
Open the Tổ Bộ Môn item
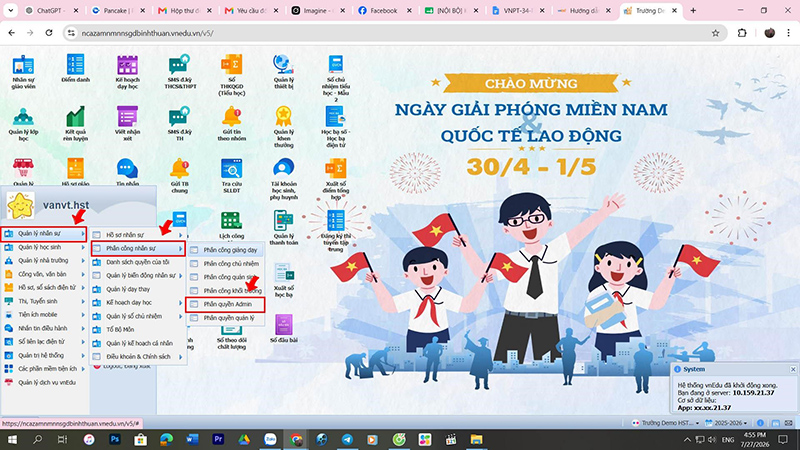(x=138, y=330)
